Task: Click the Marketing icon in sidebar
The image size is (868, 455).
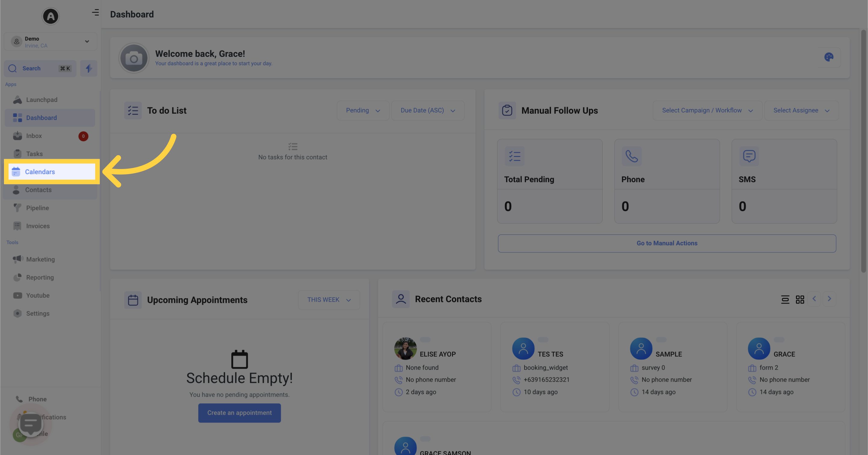Action: (18, 259)
